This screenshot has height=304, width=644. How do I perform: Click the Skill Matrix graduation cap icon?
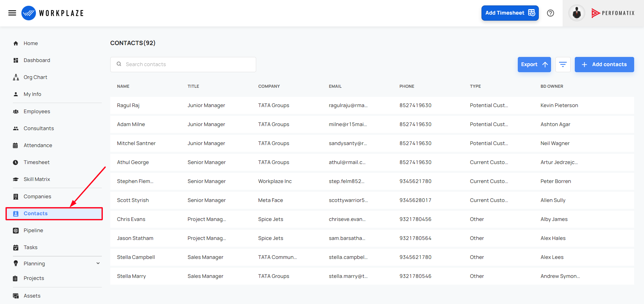pyautogui.click(x=16, y=179)
